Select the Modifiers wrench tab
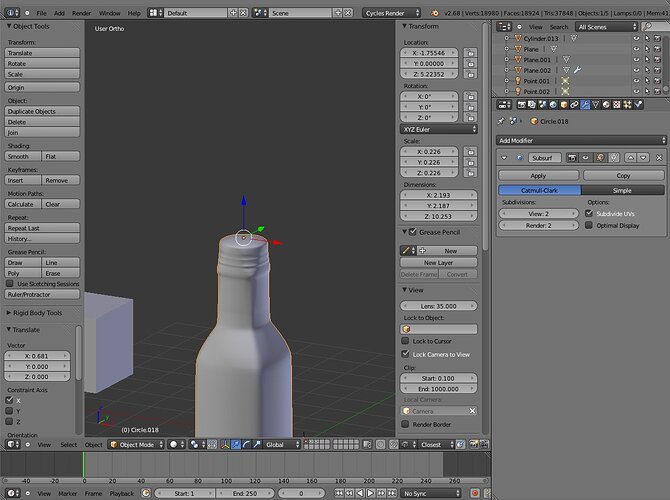The height and width of the screenshot is (500, 670). pos(585,105)
